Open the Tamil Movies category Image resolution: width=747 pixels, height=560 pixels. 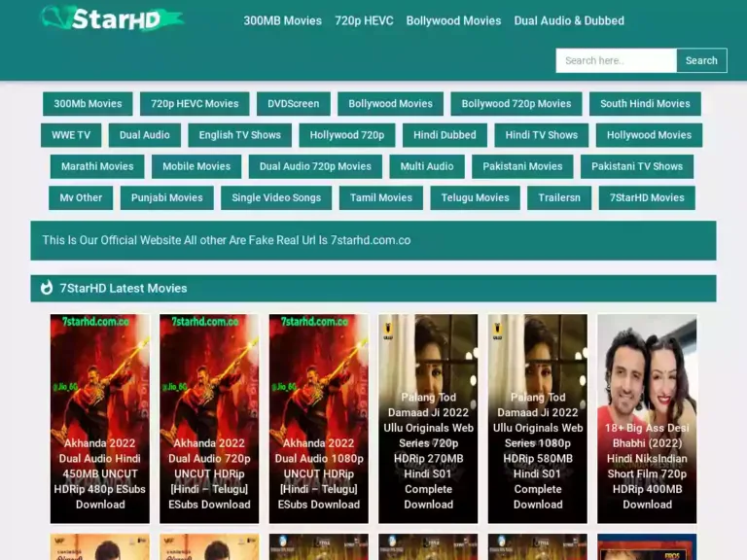coord(380,198)
